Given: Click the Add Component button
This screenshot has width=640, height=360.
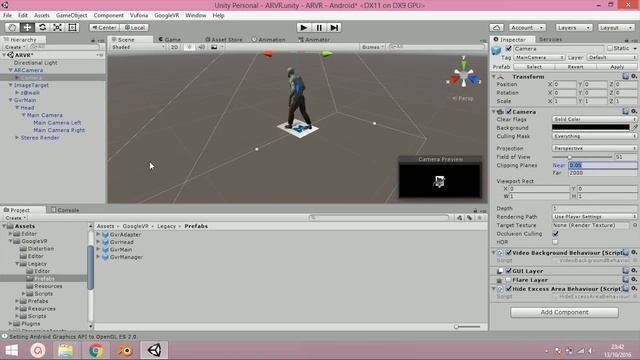Looking at the screenshot, I should [x=564, y=312].
